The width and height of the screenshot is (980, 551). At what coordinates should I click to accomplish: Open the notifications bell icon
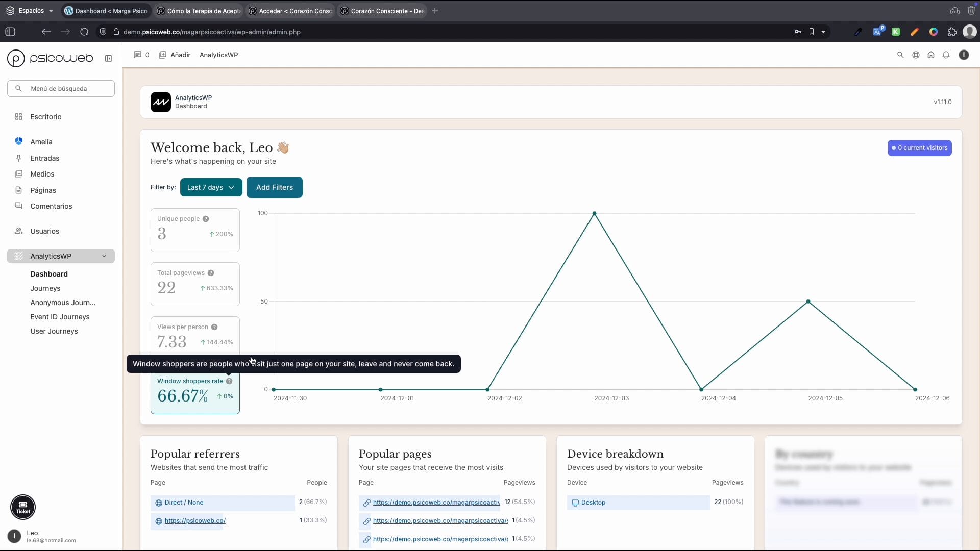(x=946, y=55)
